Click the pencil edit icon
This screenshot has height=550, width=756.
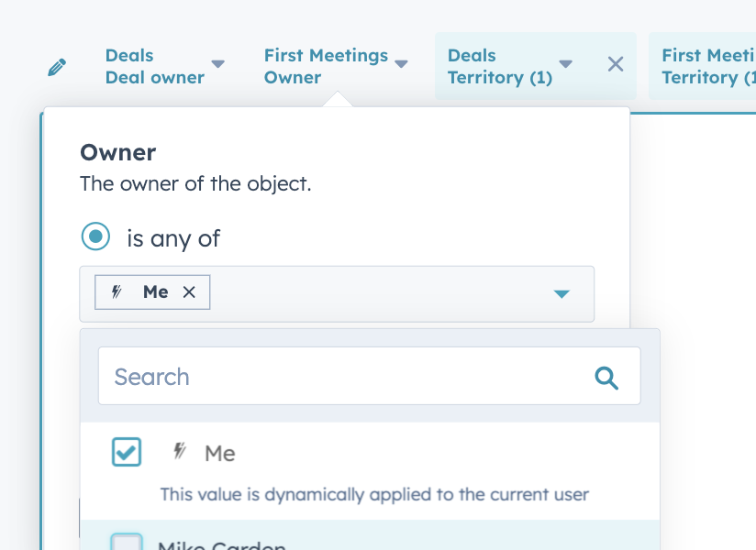coord(57,66)
